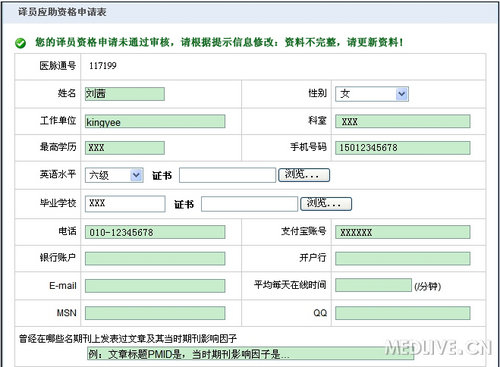Focus the 平均每天在线时间 minutes field

373,285
